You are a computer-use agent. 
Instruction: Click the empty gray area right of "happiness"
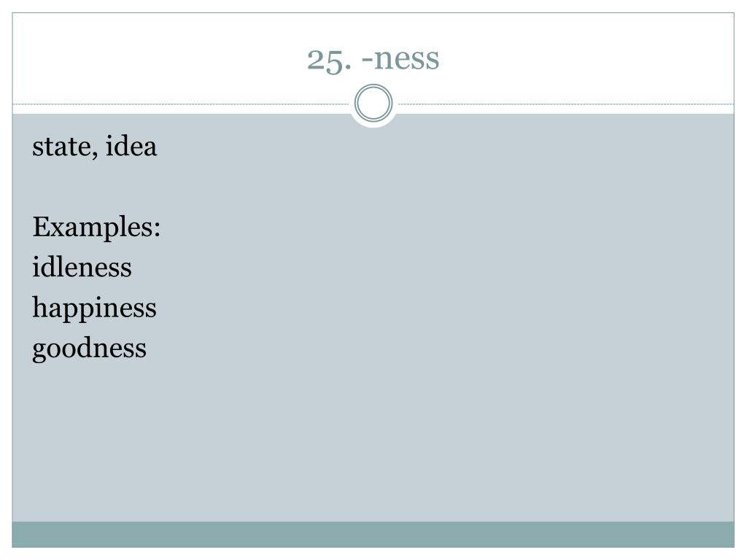(x=443, y=308)
